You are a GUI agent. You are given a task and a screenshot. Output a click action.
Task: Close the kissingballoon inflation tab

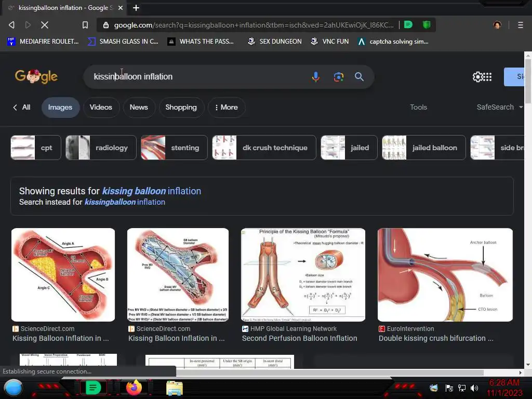pyautogui.click(x=121, y=8)
